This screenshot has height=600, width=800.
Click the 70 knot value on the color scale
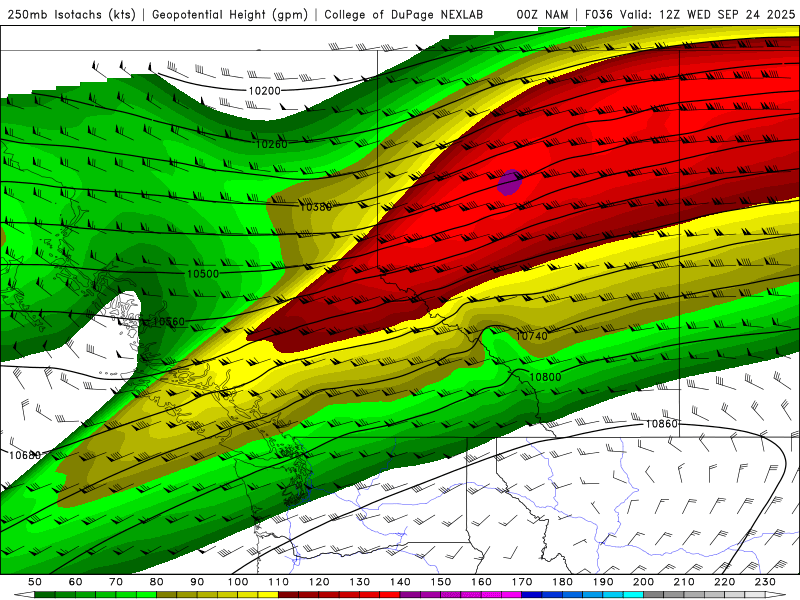[x=116, y=582]
